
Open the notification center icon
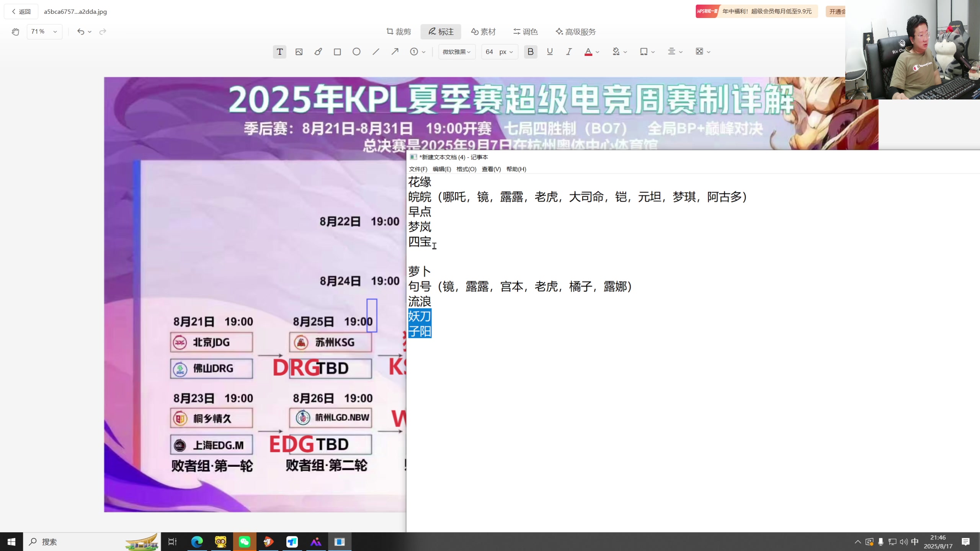(x=965, y=542)
